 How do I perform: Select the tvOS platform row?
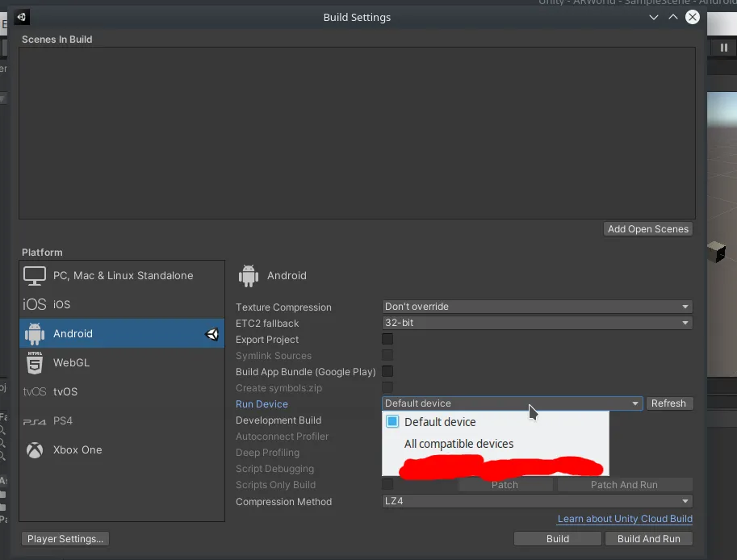[122, 392]
